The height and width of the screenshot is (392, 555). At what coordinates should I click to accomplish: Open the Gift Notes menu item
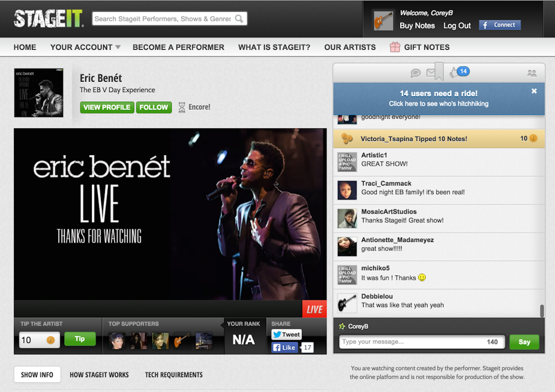coord(420,47)
